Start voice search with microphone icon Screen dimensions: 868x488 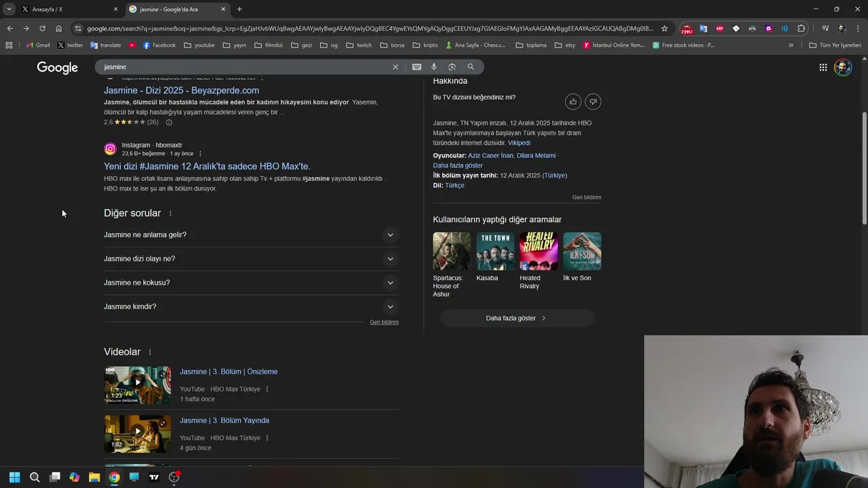[x=434, y=67]
